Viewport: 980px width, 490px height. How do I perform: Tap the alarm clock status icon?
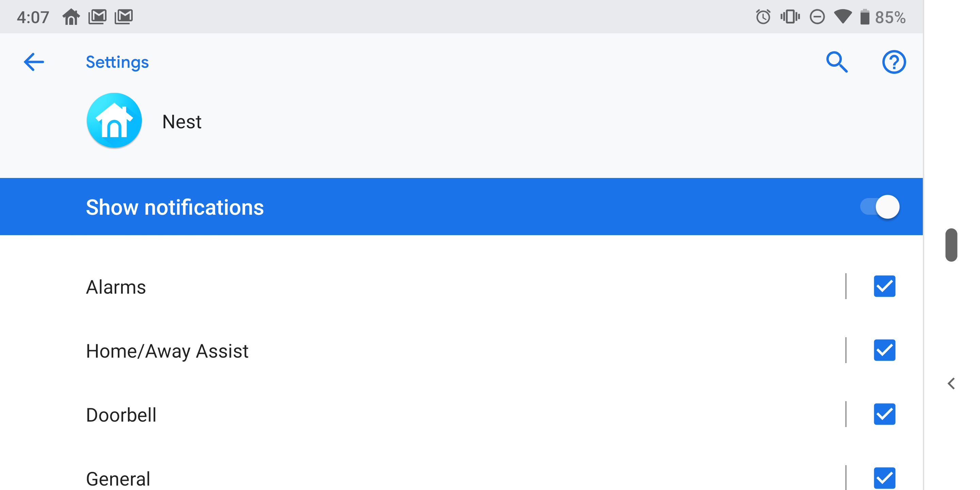763,17
